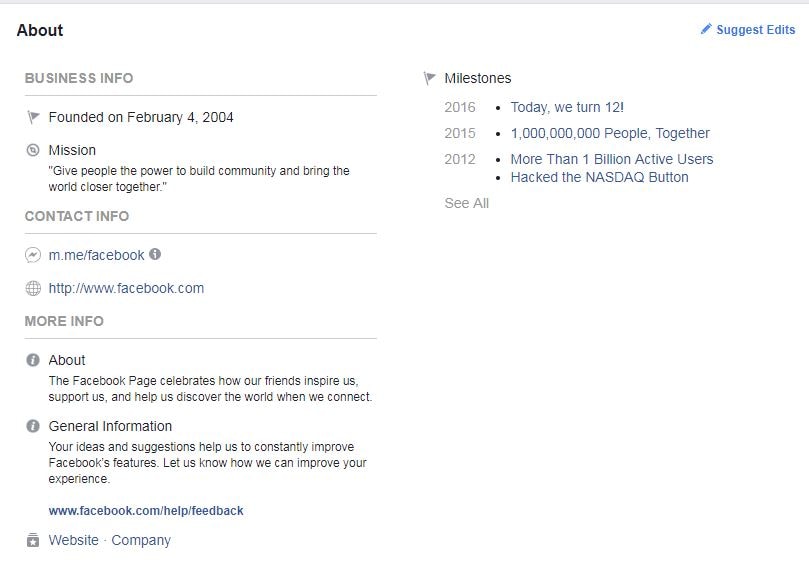Click the info tooltip icon after m.me/facebook
809x563 pixels.
155,255
